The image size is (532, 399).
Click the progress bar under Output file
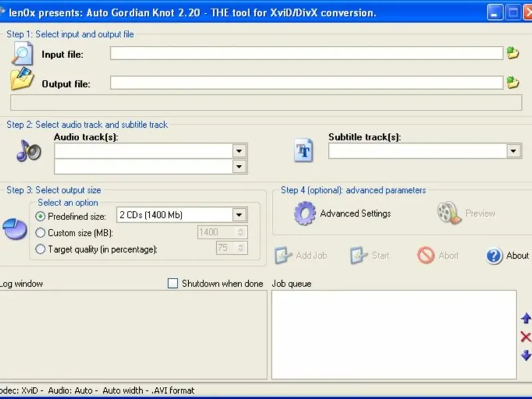tap(266, 102)
